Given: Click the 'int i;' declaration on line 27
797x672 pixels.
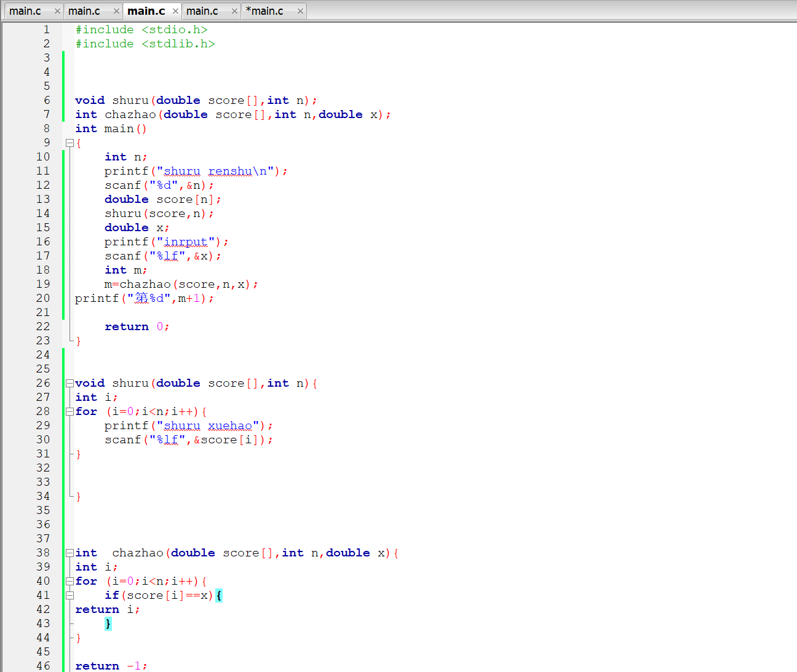Looking at the screenshot, I should click(97, 397).
